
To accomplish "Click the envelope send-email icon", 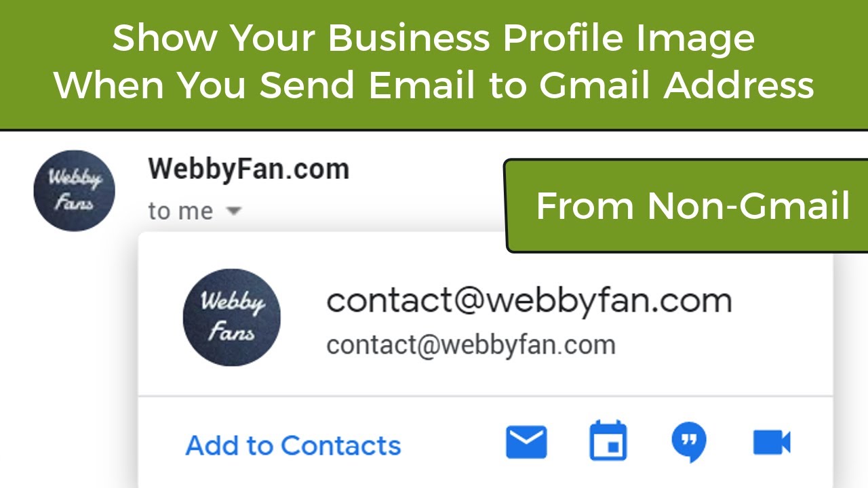I will (526, 443).
